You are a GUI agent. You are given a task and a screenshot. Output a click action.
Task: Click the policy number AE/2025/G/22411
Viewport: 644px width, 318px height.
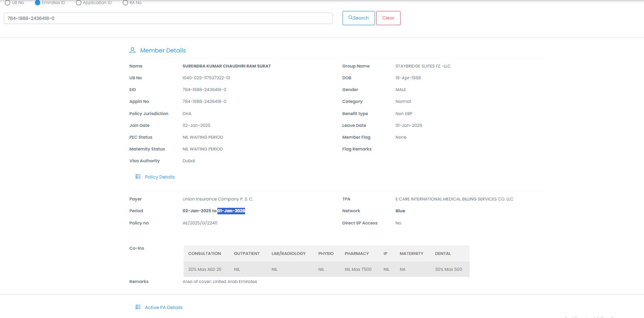pos(200,223)
